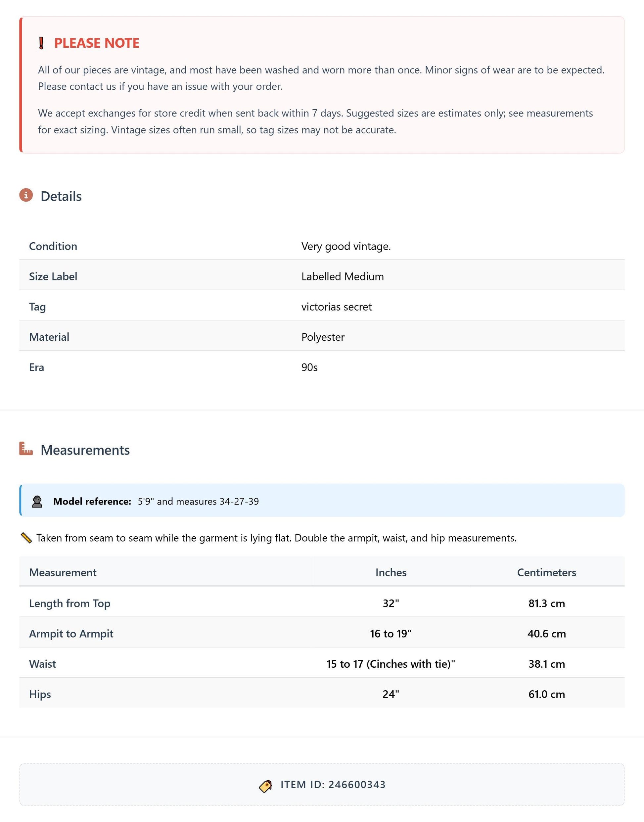
Task: Click the victorias secret tag value
Action: coord(336,307)
